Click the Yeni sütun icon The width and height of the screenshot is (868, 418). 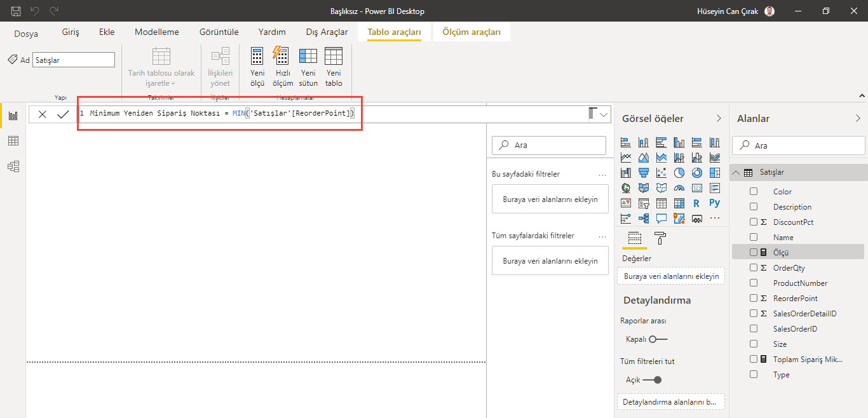(x=308, y=57)
